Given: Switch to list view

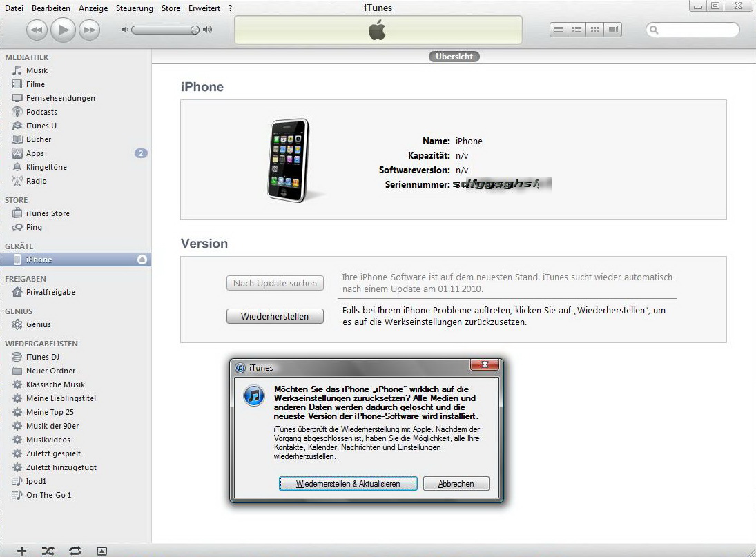Looking at the screenshot, I should (x=559, y=30).
